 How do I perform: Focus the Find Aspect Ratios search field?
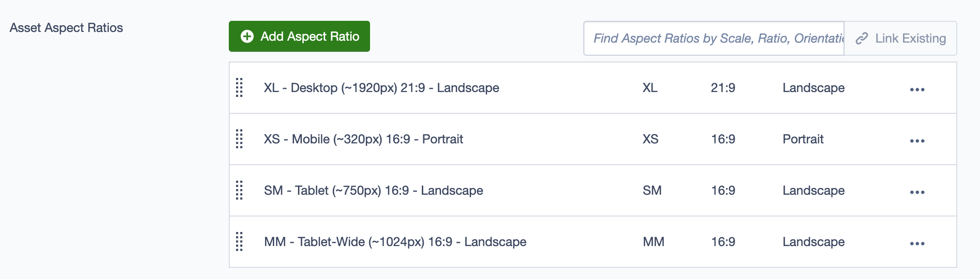(713, 38)
